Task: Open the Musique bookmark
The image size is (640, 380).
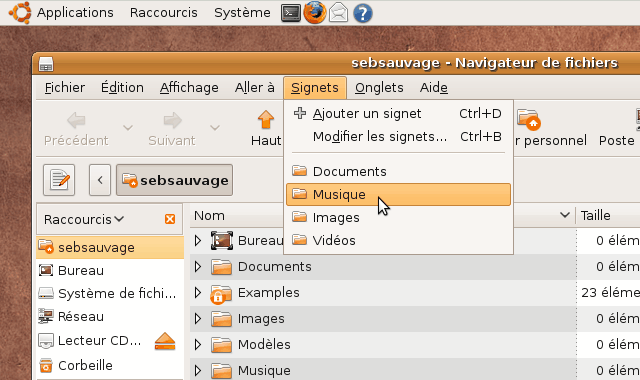Action: click(x=398, y=194)
